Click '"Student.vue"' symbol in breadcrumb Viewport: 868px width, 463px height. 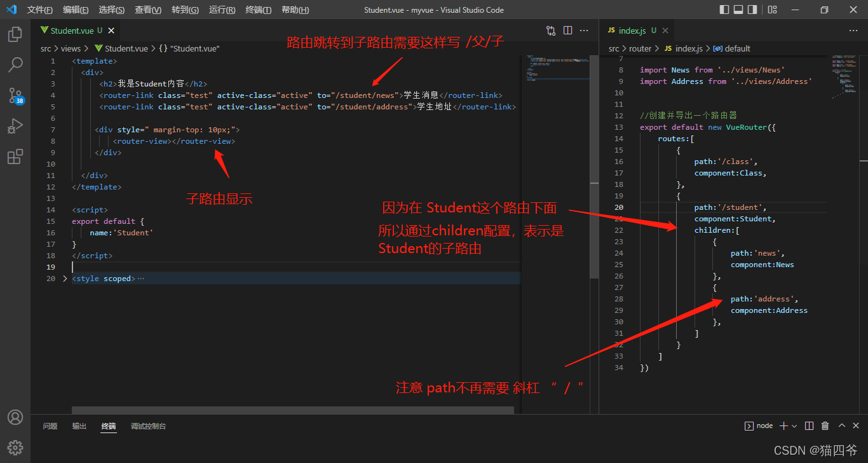pos(189,48)
